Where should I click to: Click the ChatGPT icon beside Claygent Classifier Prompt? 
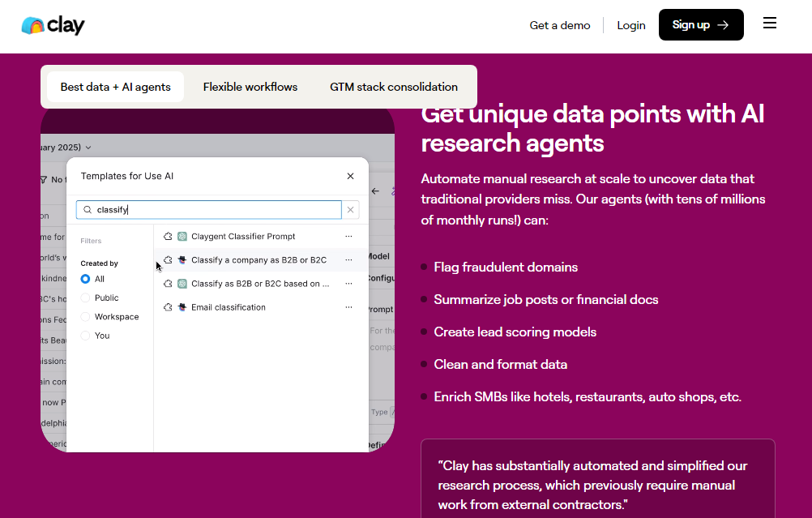point(182,237)
